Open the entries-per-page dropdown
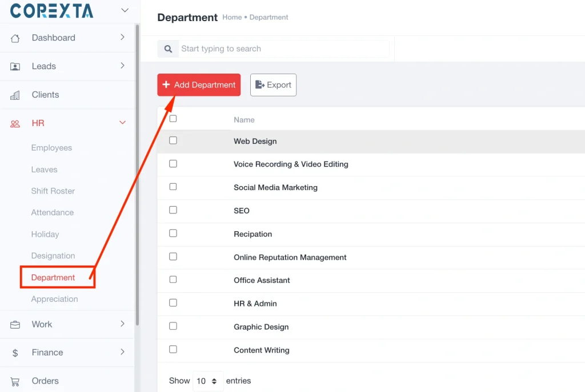585x392 pixels. click(x=208, y=381)
